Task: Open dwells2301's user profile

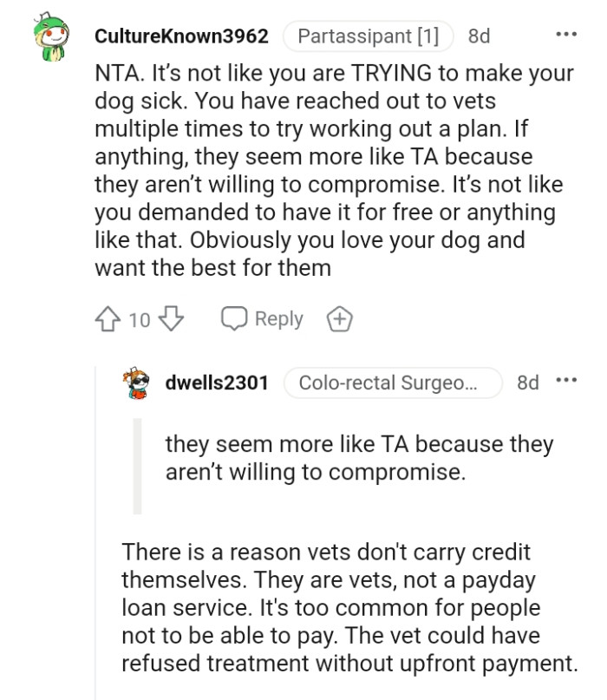Action: tap(215, 382)
